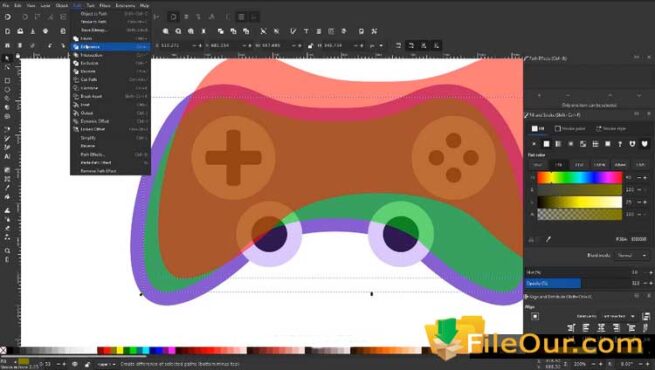655x370 pixels.
Task: Increase the Blur value with plus
Action: pyautogui.click(x=650, y=272)
